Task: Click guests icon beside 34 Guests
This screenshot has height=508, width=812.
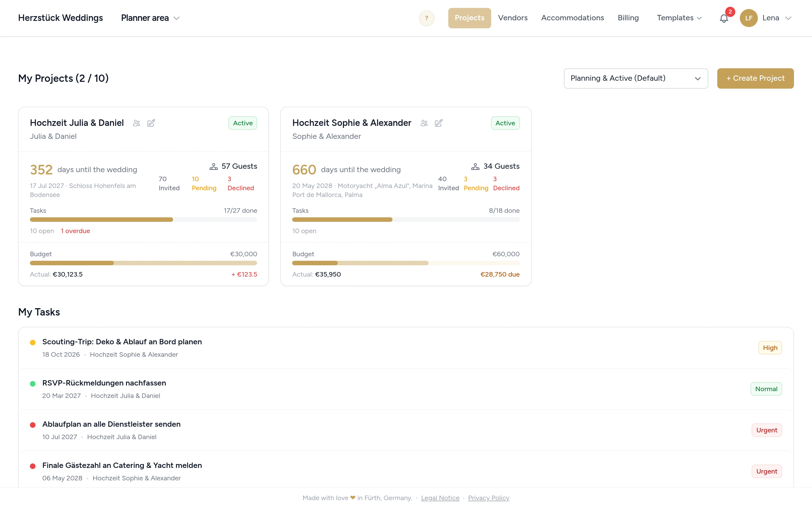Action: click(x=475, y=167)
